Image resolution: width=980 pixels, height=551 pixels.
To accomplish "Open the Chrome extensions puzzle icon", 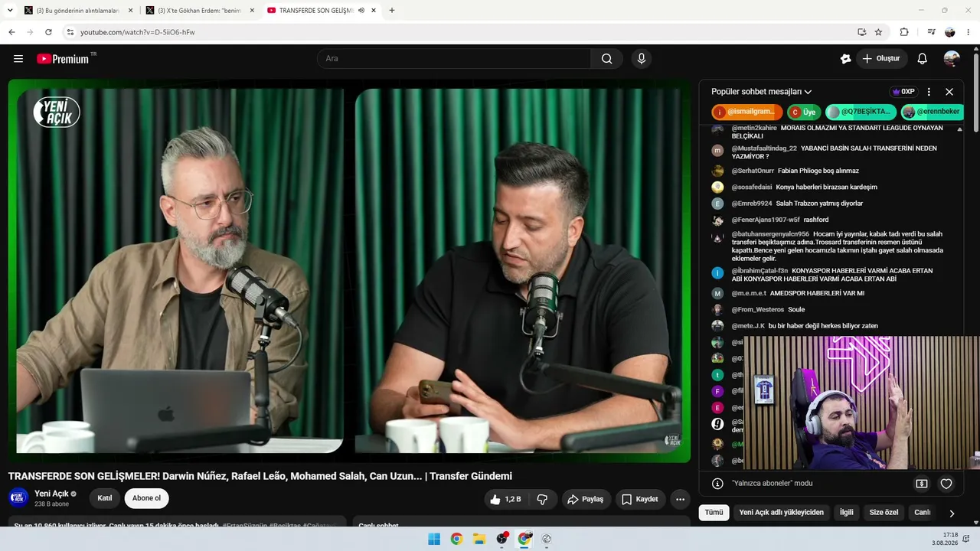I will tap(904, 32).
